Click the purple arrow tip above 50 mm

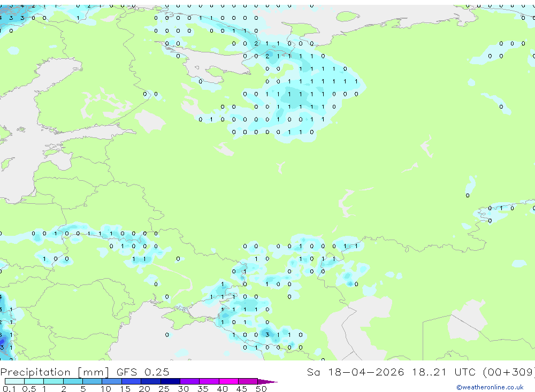coord(267,382)
